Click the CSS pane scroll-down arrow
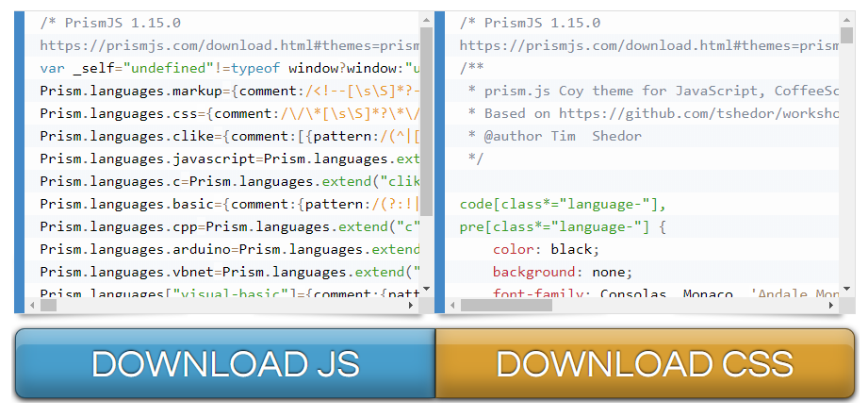This screenshot has width=868, height=417. pos(846,288)
